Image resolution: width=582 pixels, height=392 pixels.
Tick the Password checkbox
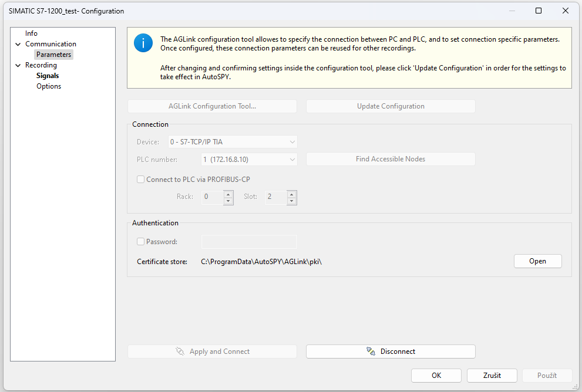coord(141,242)
